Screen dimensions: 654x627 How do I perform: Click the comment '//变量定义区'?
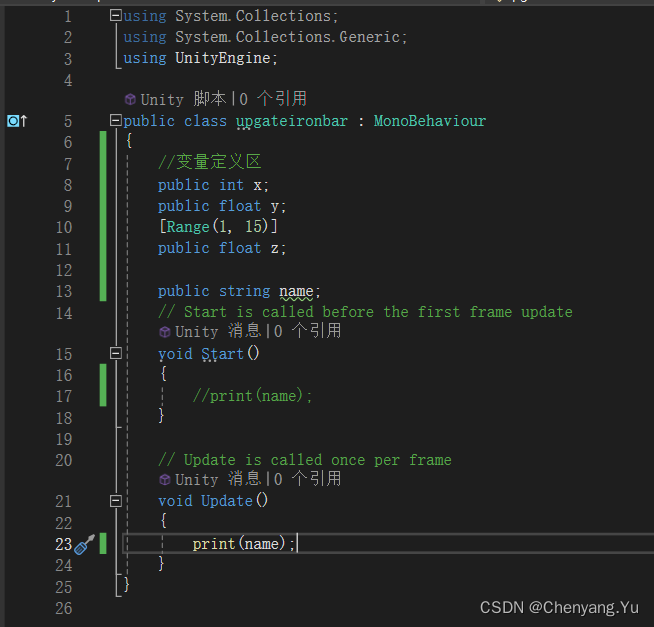click(209, 162)
